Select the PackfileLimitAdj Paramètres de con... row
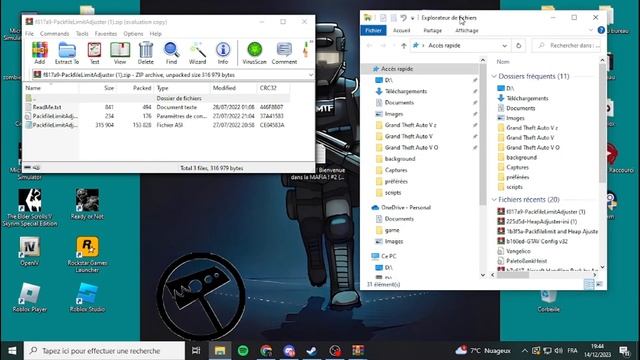The width and height of the screenshot is (640, 360). tap(156, 116)
